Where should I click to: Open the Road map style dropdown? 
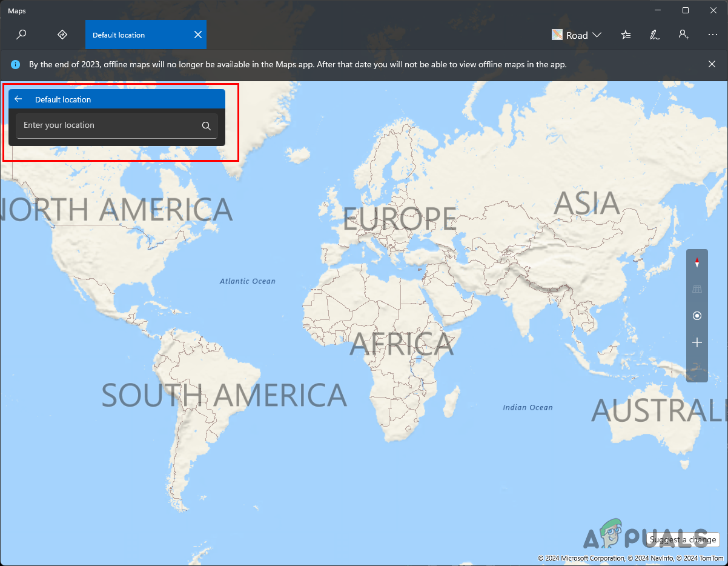tap(577, 35)
